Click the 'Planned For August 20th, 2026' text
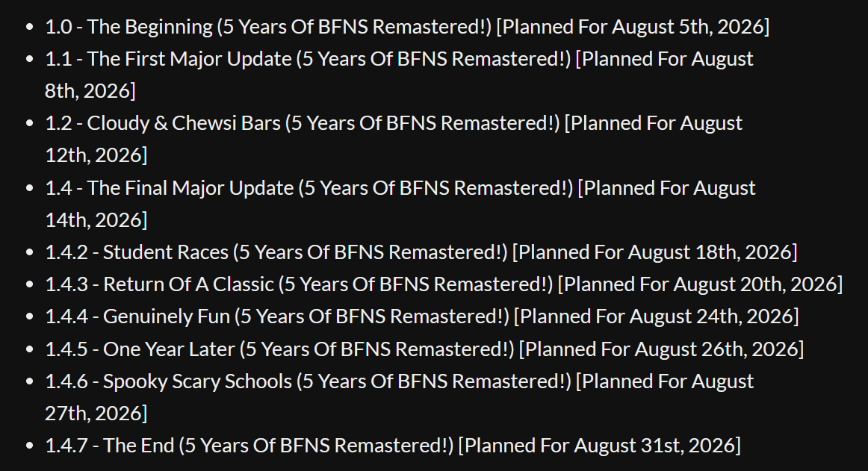Screen dimensions: 868x471 [700, 284]
